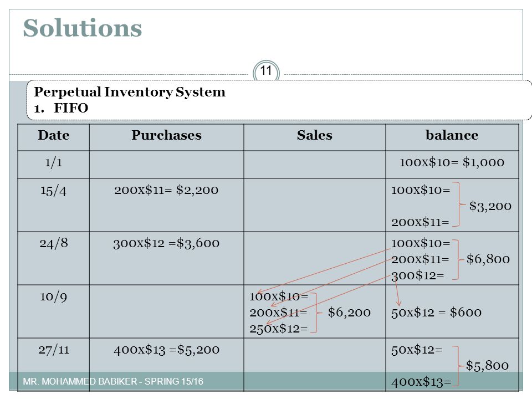Screen dimensions: 532x399
Task: Click the $5,800 balance total
Action: (487, 366)
